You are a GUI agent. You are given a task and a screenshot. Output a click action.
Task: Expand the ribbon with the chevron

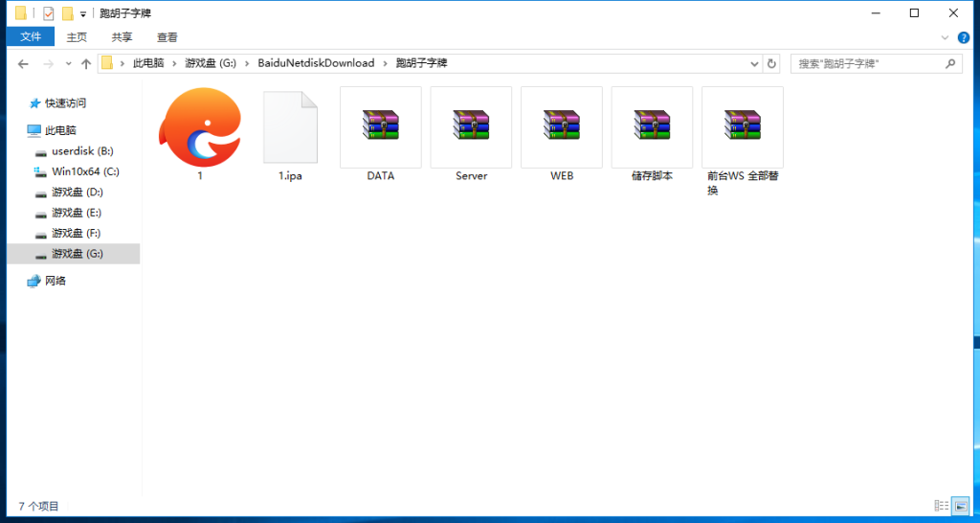coord(945,37)
